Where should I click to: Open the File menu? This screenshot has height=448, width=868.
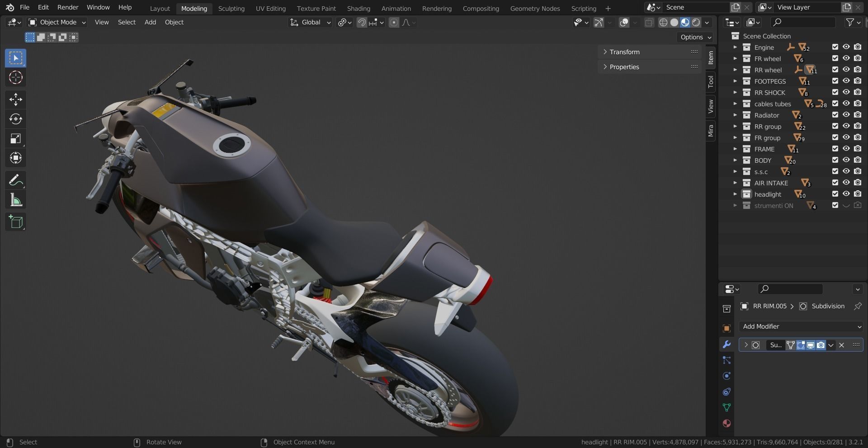[x=24, y=7]
